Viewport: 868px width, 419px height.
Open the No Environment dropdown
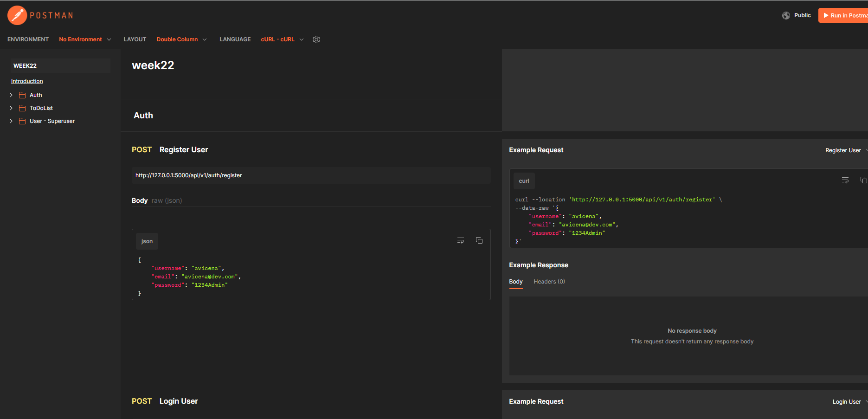point(85,39)
